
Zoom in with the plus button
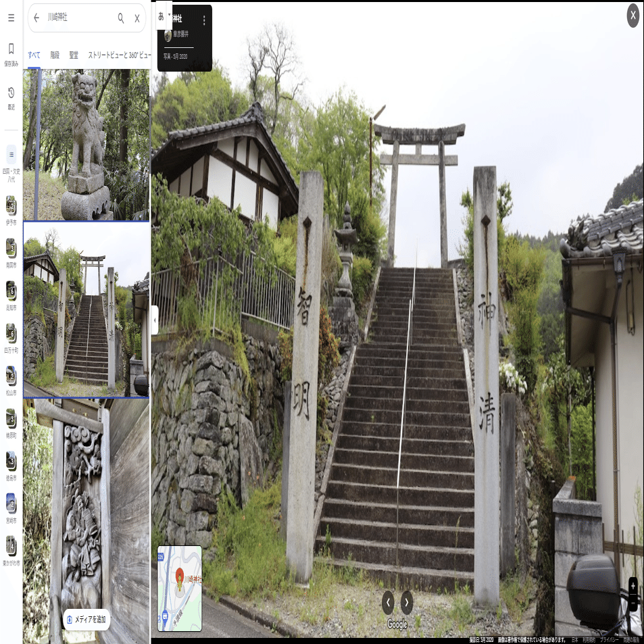[633, 585]
